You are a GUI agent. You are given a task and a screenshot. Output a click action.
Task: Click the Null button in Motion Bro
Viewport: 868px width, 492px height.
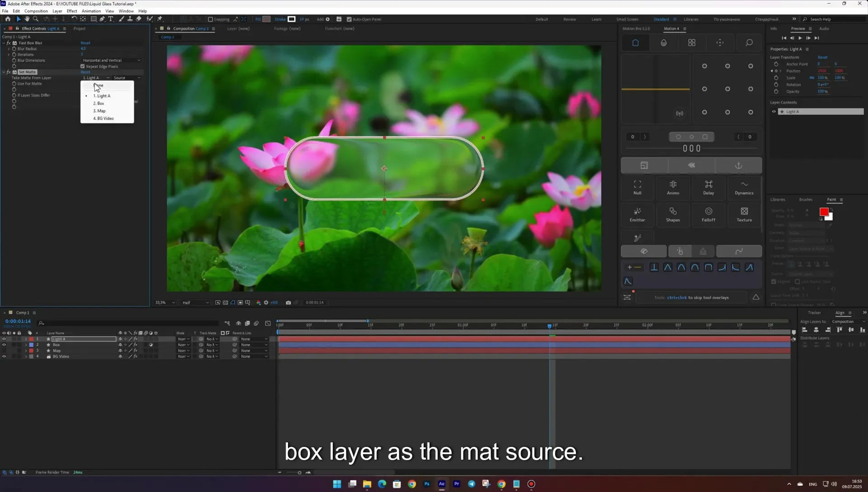coord(637,187)
